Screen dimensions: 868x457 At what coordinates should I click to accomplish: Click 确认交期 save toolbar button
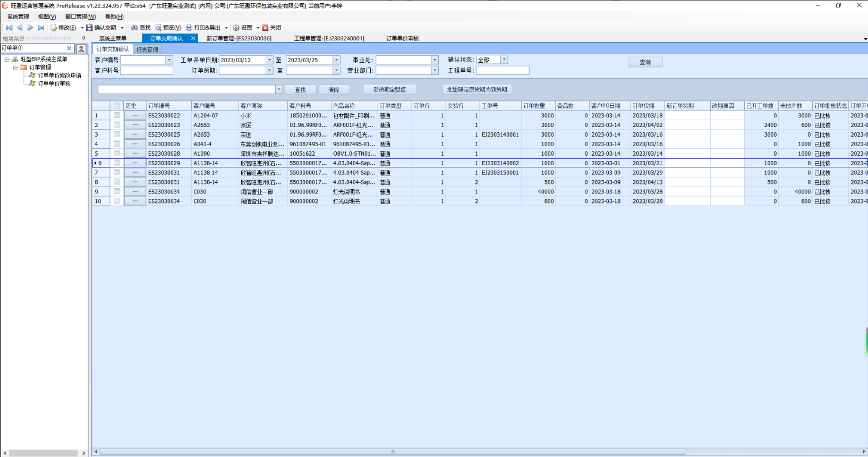pyautogui.click(x=101, y=28)
